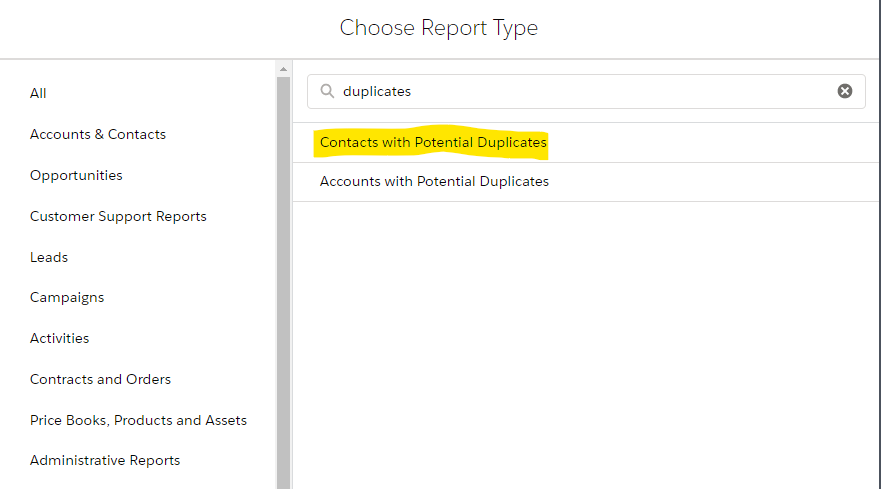Select Price Books, Products and Assets
The width and height of the screenshot is (881, 489).
138,420
